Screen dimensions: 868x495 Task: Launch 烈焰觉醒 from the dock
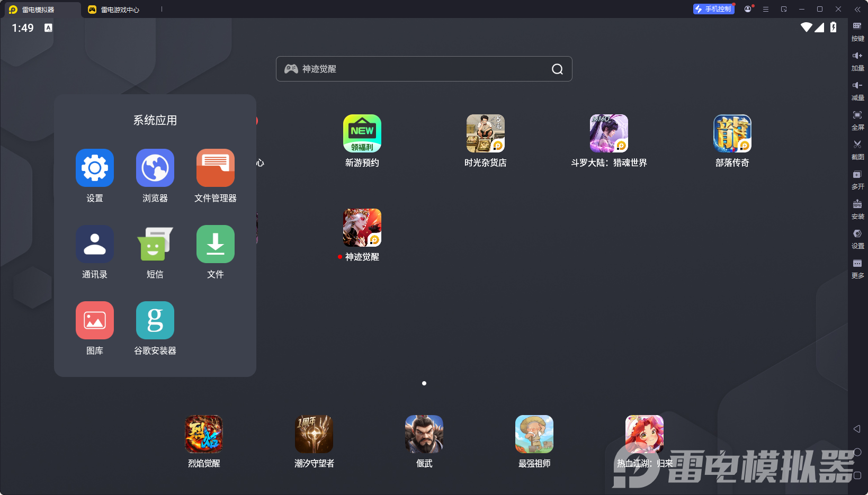click(204, 434)
